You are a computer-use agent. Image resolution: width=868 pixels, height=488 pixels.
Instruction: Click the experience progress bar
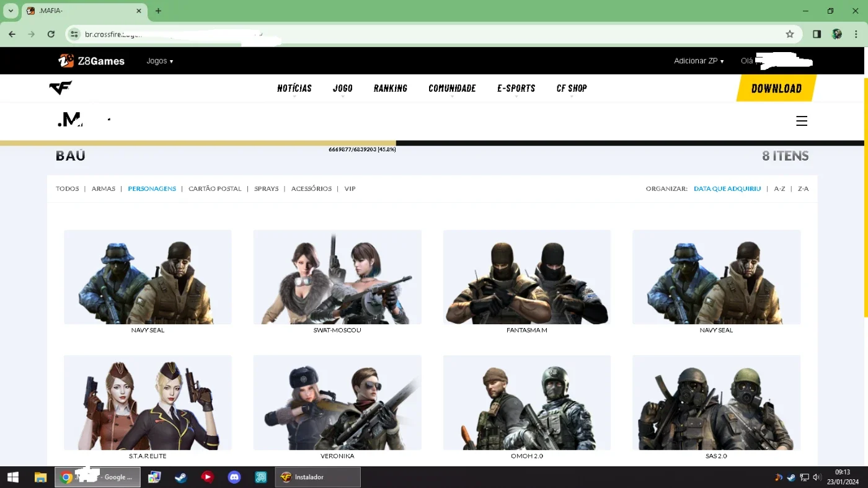[x=432, y=143]
